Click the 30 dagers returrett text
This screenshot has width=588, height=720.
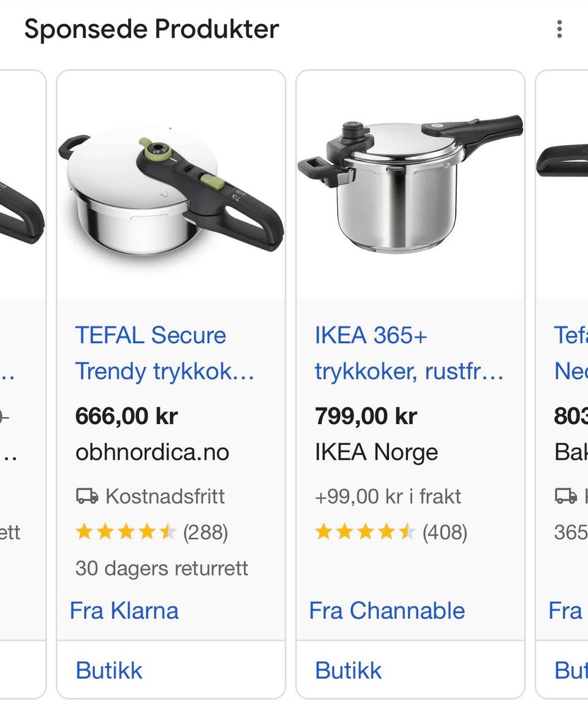(162, 569)
